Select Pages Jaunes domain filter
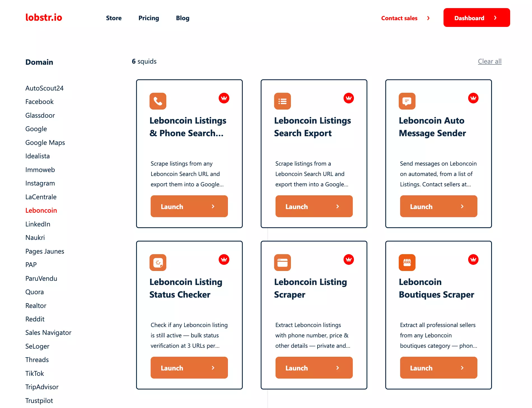 pos(45,251)
